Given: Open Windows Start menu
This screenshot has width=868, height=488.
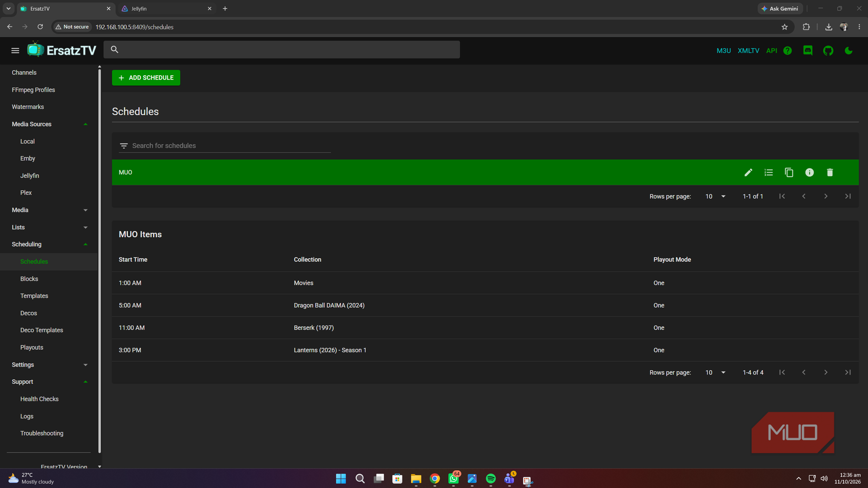Looking at the screenshot, I should coord(341,479).
